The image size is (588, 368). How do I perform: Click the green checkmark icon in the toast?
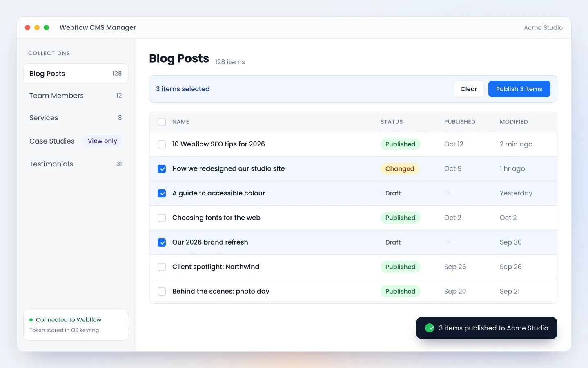pos(430,328)
